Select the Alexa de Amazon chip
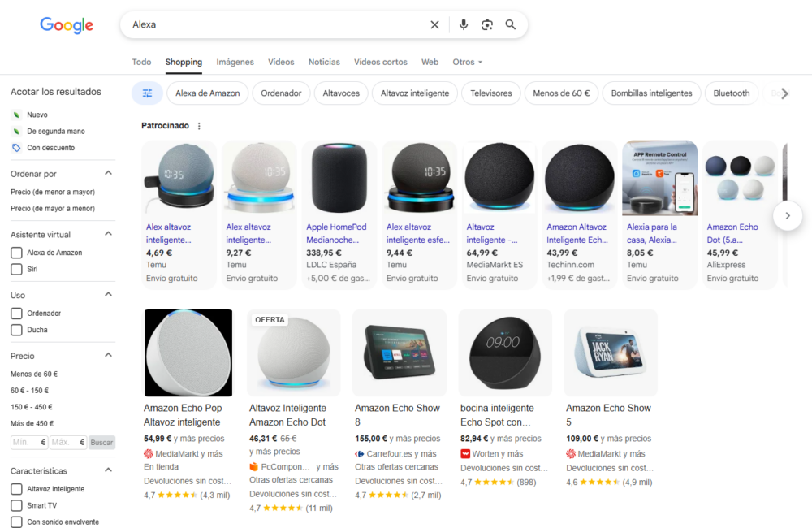 [208, 93]
